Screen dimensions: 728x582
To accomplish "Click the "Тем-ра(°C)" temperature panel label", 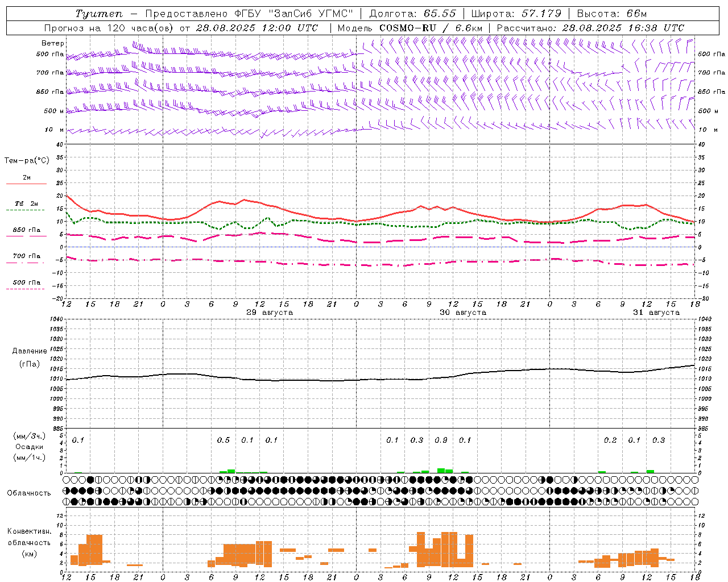I will click(27, 161).
